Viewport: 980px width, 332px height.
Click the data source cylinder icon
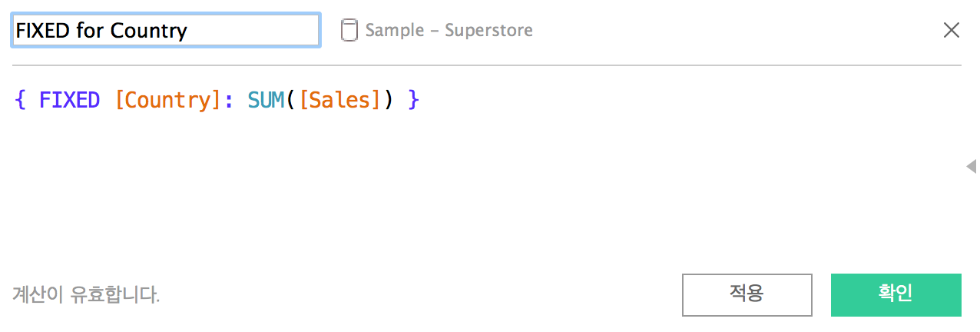(x=349, y=31)
